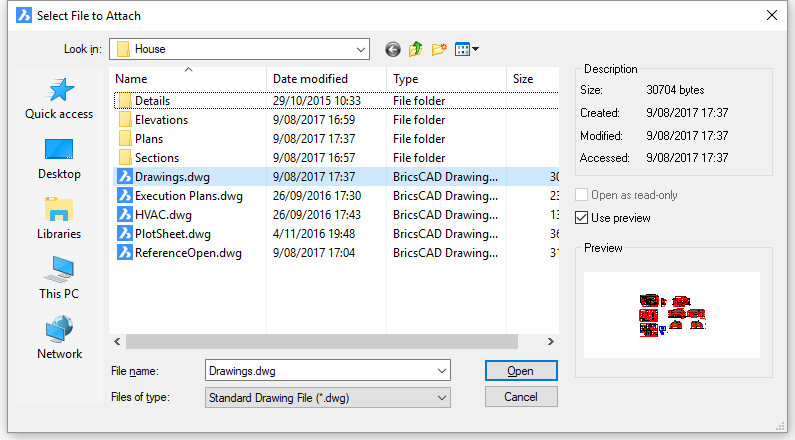Open the Files of type dropdown
Screen dimensions: 795x440
pos(441,397)
